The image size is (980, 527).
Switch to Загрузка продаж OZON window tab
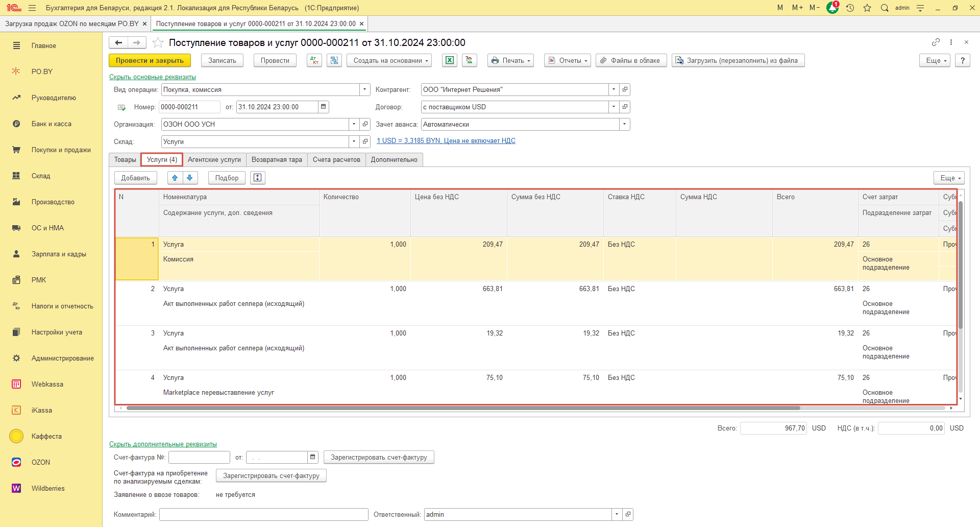pos(72,23)
